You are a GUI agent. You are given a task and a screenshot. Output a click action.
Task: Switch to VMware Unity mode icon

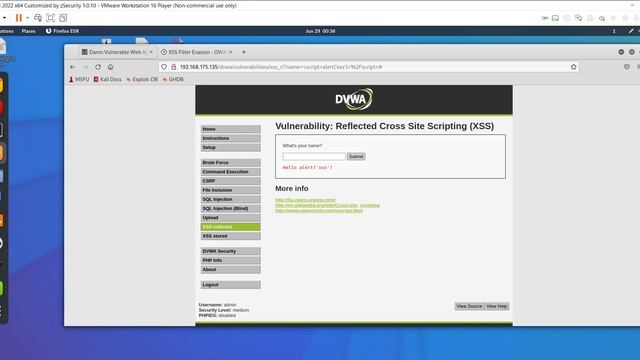click(63, 18)
